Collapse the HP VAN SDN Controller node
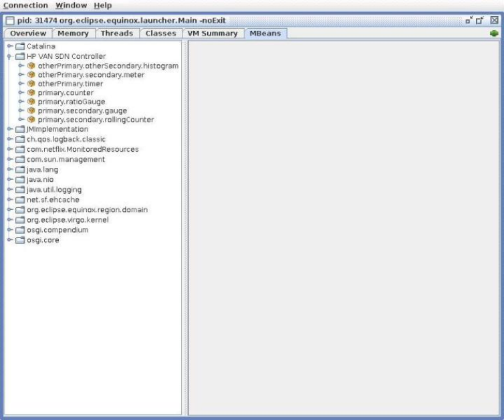Image resolution: width=504 pixels, height=420 pixels. tap(9, 57)
